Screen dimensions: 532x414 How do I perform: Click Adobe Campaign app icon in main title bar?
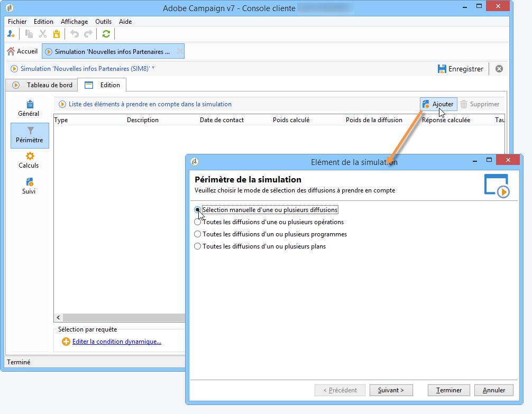click(10, 8)
